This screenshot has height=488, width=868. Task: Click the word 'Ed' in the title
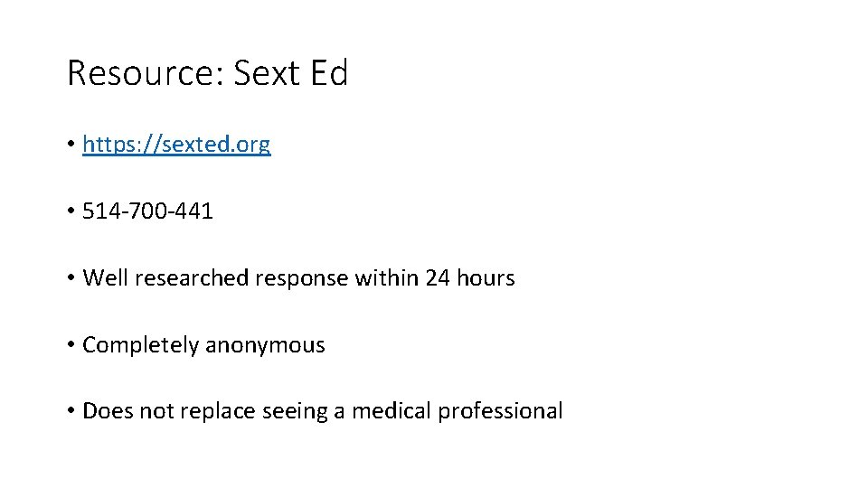(327, 73)
